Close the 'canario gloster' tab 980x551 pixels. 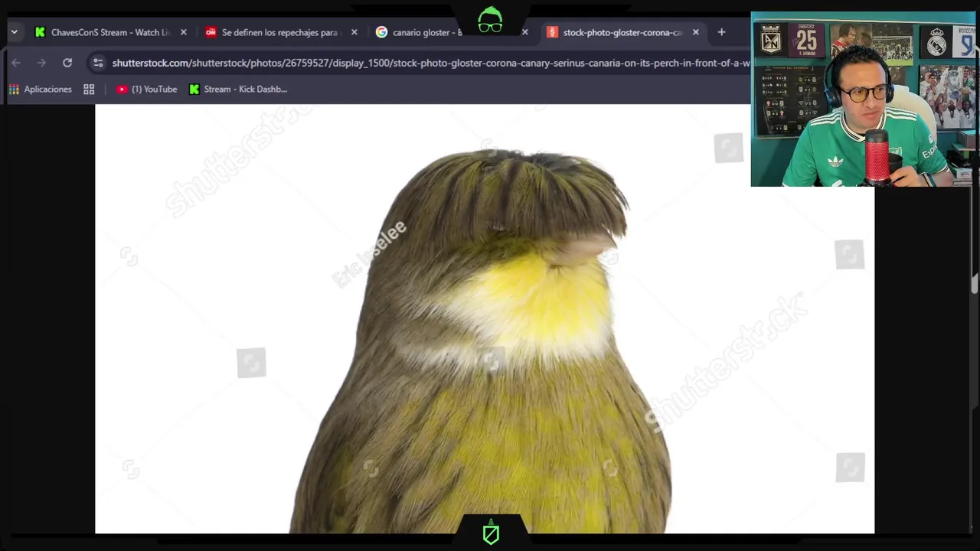tap(524, 32)
